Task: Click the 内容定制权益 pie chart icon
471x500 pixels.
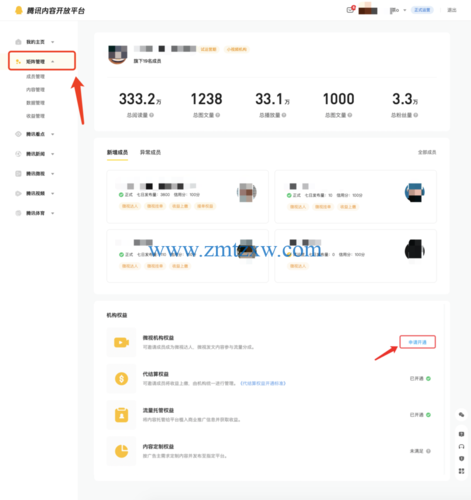Action: point(121,451)
